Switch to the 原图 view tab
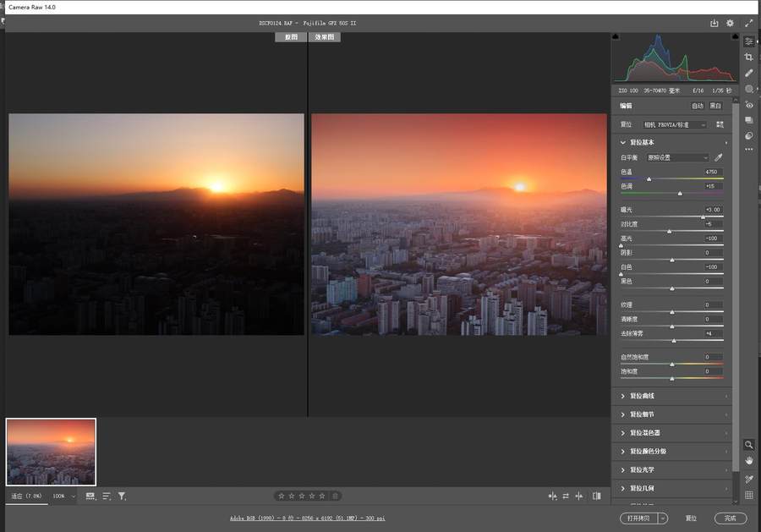761x532 pixels. pyautogui.click(x=291, y=37)
